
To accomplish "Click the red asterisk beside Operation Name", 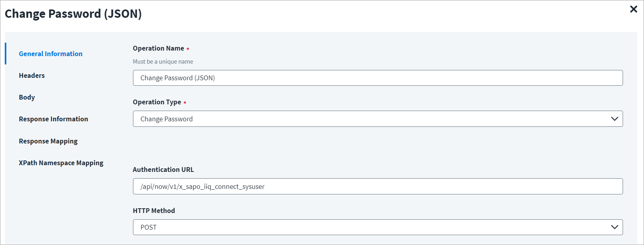I will tap(188, 49).
